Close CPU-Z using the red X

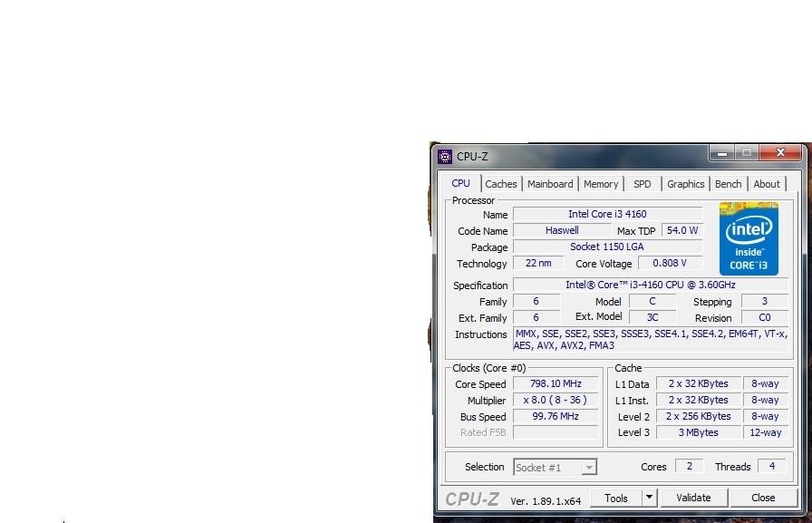coord(780,152)
